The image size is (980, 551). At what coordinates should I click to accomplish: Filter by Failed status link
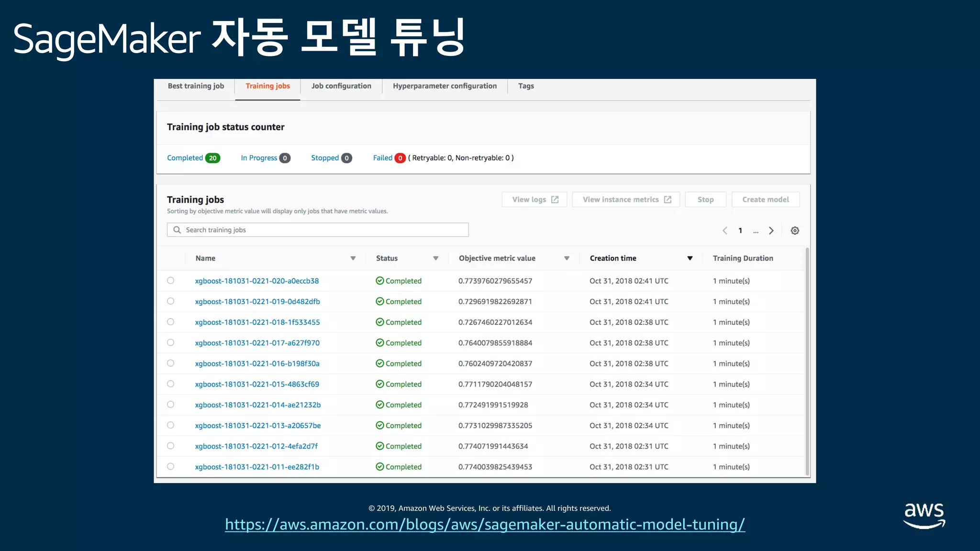point(382,158)
